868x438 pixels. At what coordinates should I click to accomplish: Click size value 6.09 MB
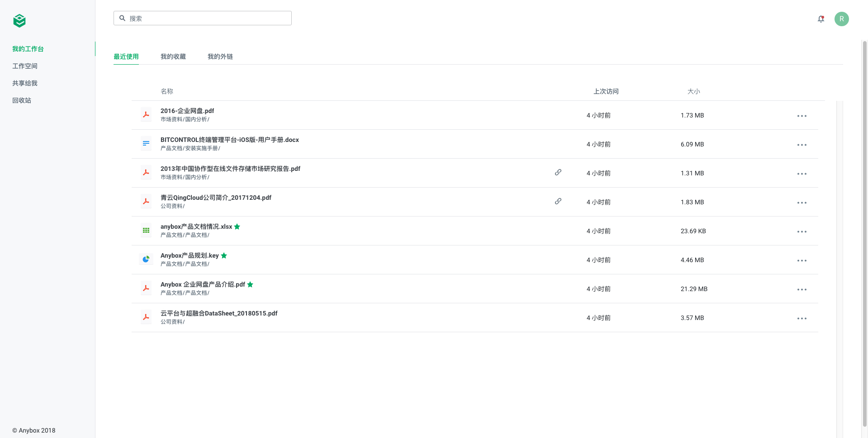(692, 144)
